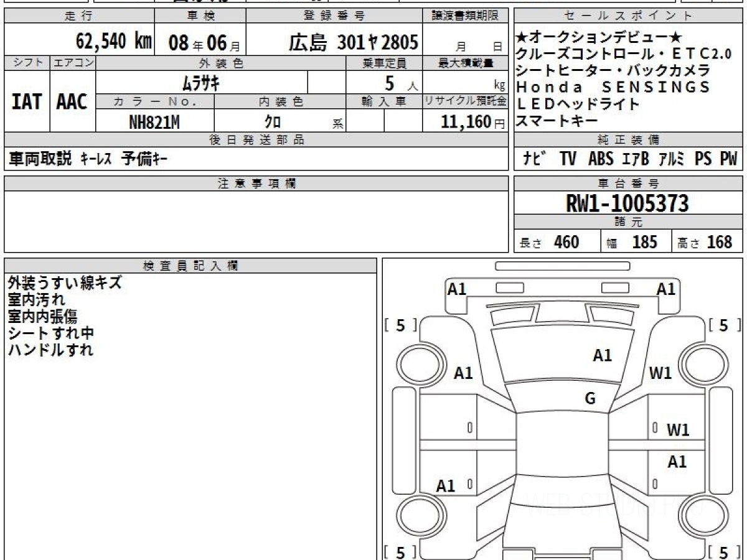747x560 pixels.
Task: Select the "エアコン" header
Action: pos(73,63)
